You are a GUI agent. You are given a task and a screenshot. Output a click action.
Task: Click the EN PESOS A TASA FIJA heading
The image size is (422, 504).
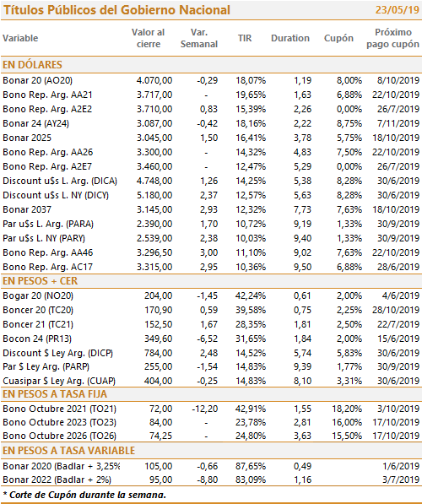point(55,394)
